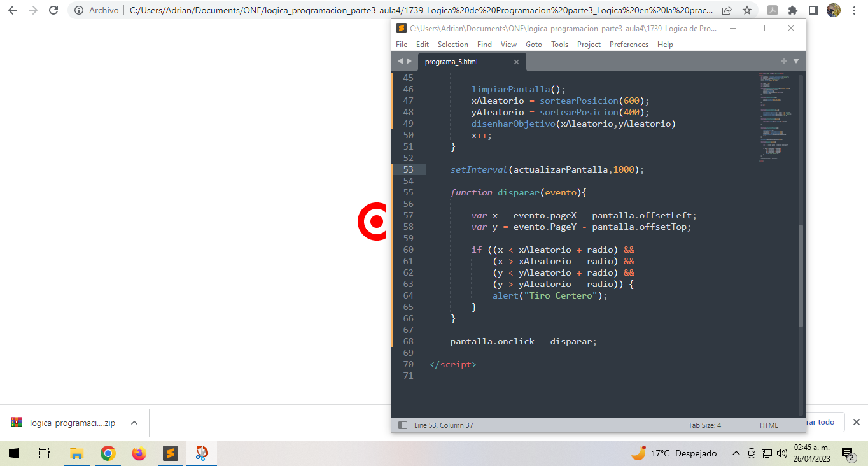Open Sublime Text Tools menu

[560, 45]
